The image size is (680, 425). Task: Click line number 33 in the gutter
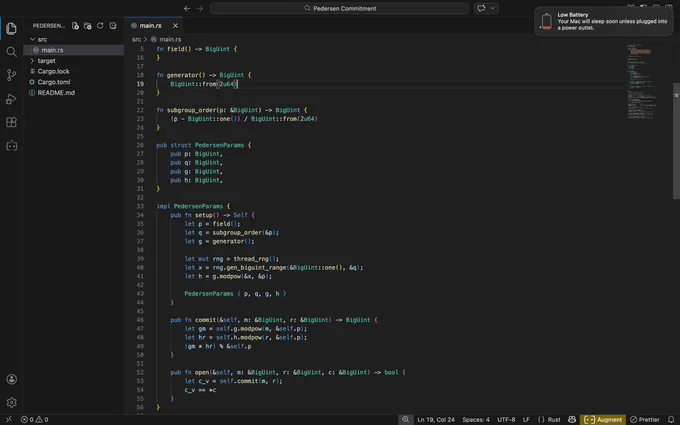pyautogui.click(x=140, y=206)
